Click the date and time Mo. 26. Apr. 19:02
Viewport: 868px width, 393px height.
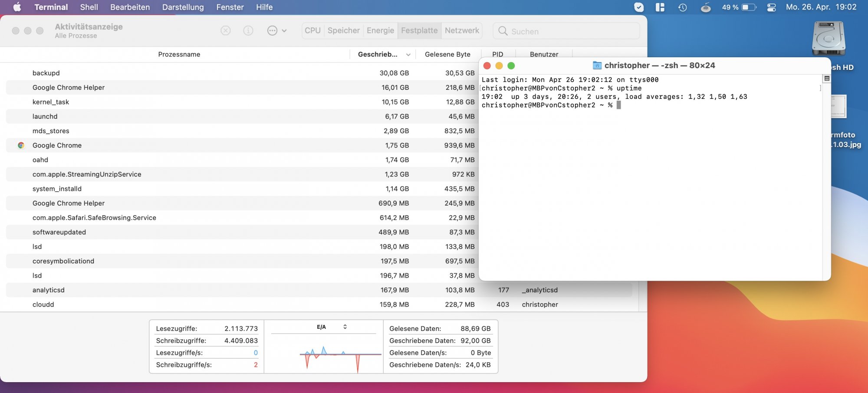coord(821,7)
